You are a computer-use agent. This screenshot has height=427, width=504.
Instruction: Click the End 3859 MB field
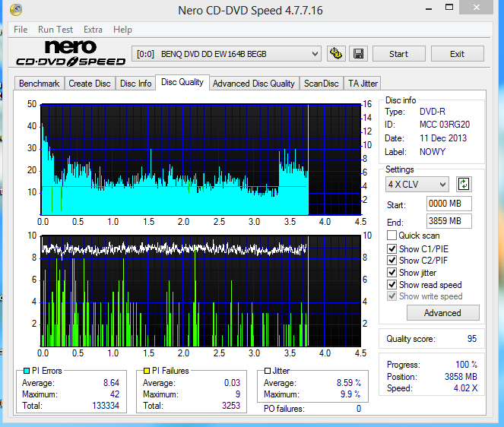(x=449, y=221)
